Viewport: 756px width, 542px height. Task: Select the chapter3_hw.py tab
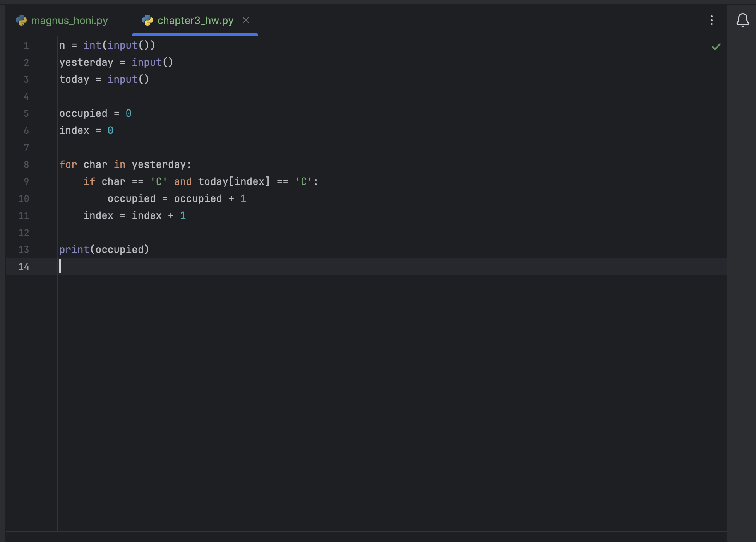click(195, 20)
